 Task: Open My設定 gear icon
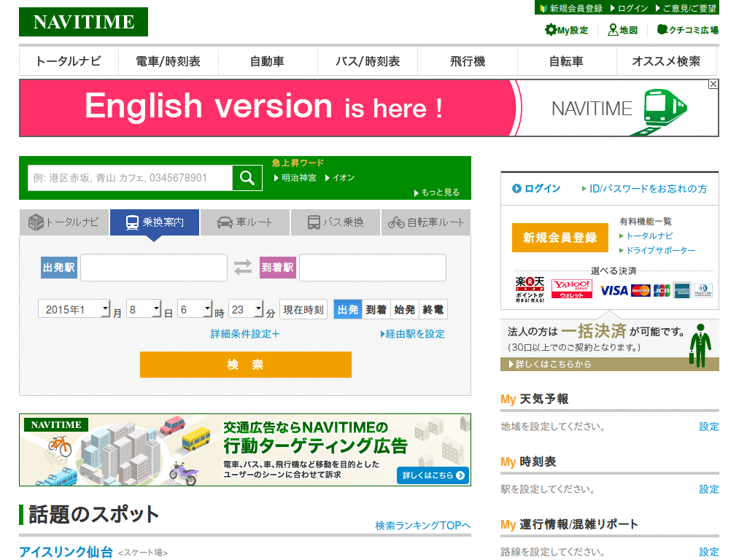pyautogui.click(x=566, y=30)
